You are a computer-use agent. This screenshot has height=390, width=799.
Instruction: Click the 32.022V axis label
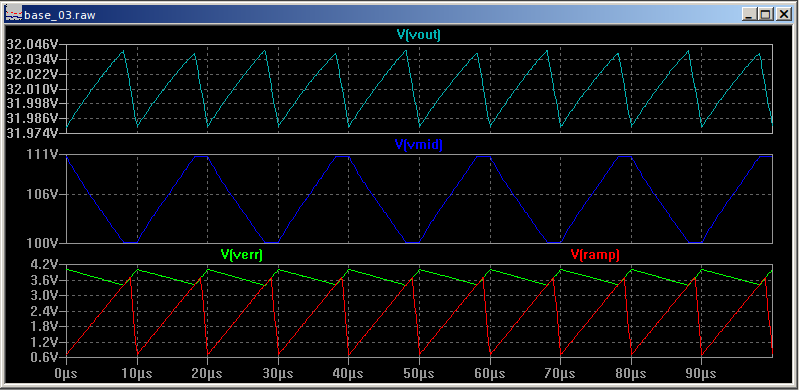(x=34, y=74)
